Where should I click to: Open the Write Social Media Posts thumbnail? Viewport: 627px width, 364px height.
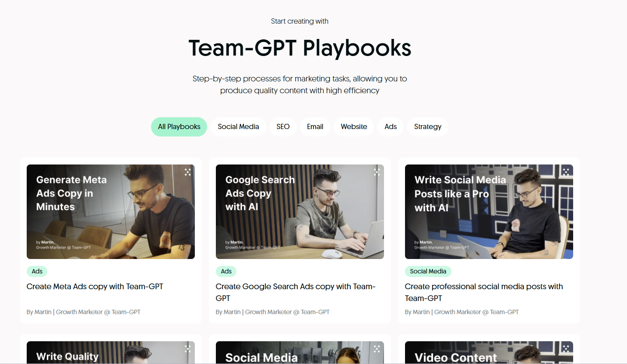(x=489, y=212)
